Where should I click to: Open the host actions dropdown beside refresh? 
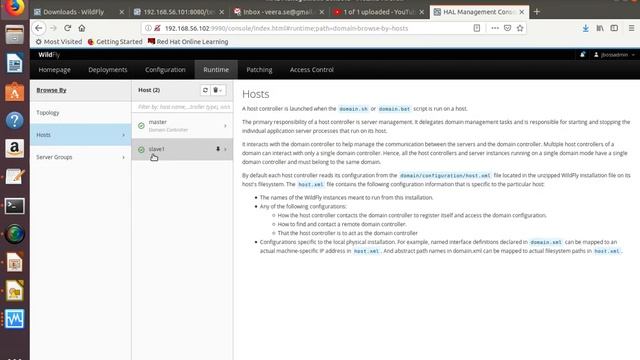(218, 90)
